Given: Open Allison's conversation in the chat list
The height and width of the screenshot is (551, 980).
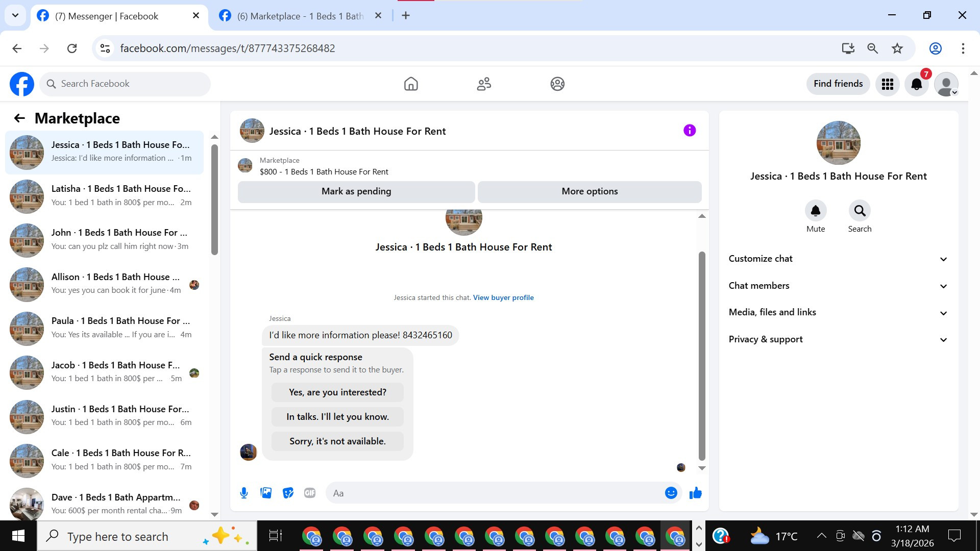Looking at the screenshot, I should tap(104, 284).
